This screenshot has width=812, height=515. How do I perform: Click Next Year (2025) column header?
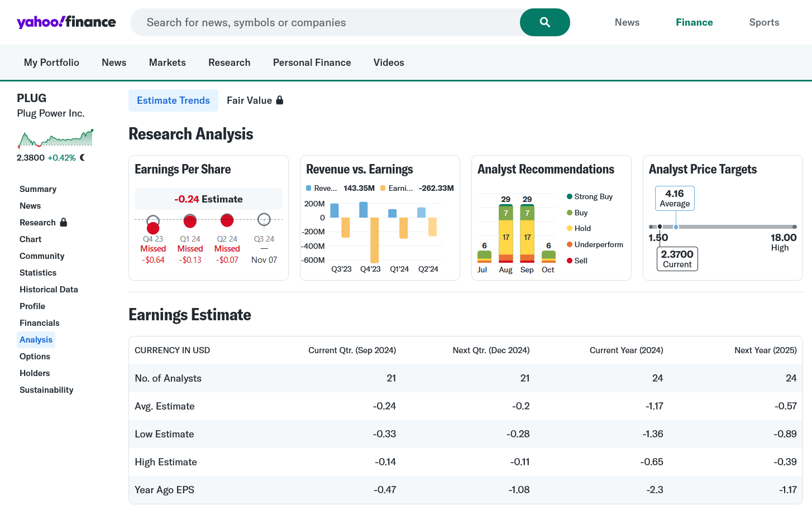pos(766,350)
